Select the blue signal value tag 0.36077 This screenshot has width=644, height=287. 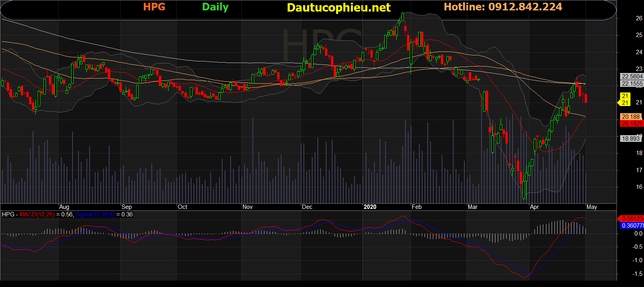pyautogui.click(x=632, y=226)
